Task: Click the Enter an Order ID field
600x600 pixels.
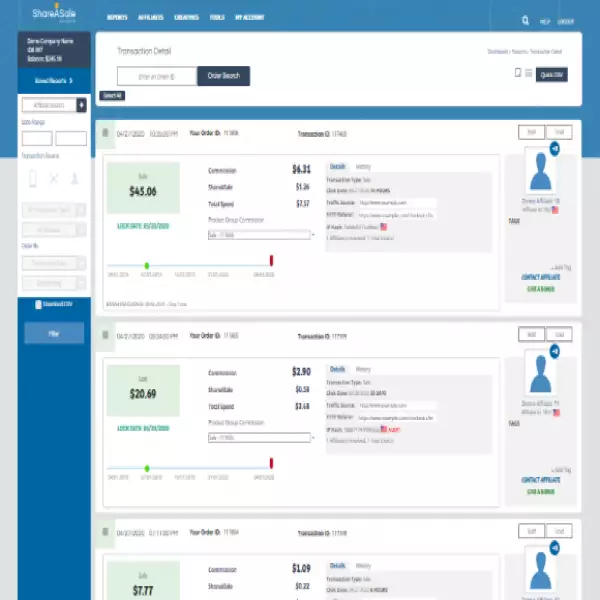Action: (156, 75)
